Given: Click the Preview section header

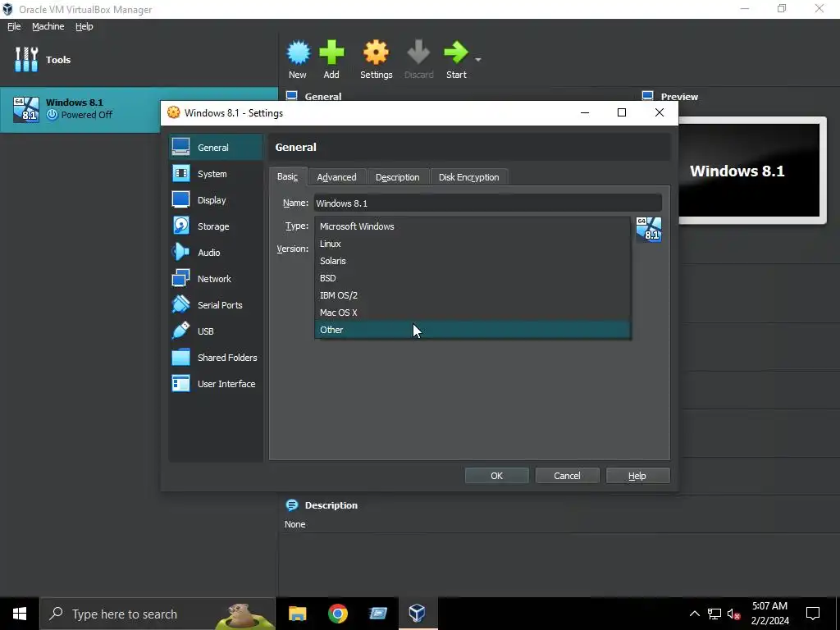Looking at the screenshot, I should click(x=679, y=97).
